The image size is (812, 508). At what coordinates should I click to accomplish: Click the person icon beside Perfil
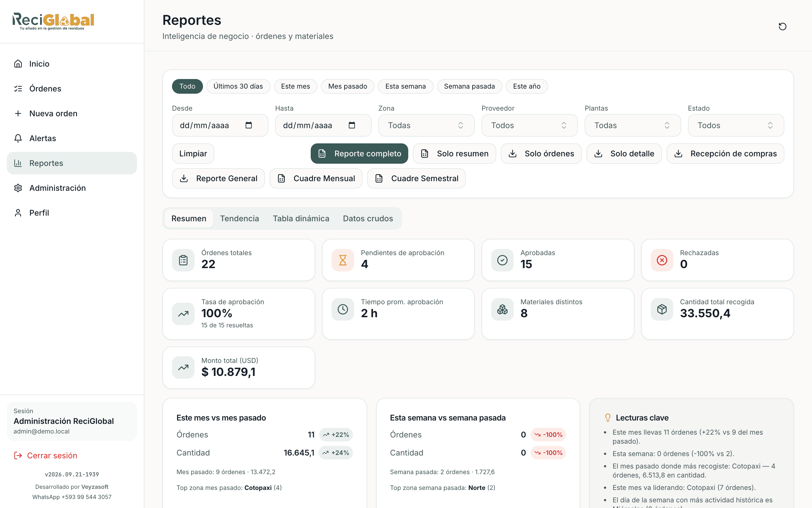tap(18, 213)
